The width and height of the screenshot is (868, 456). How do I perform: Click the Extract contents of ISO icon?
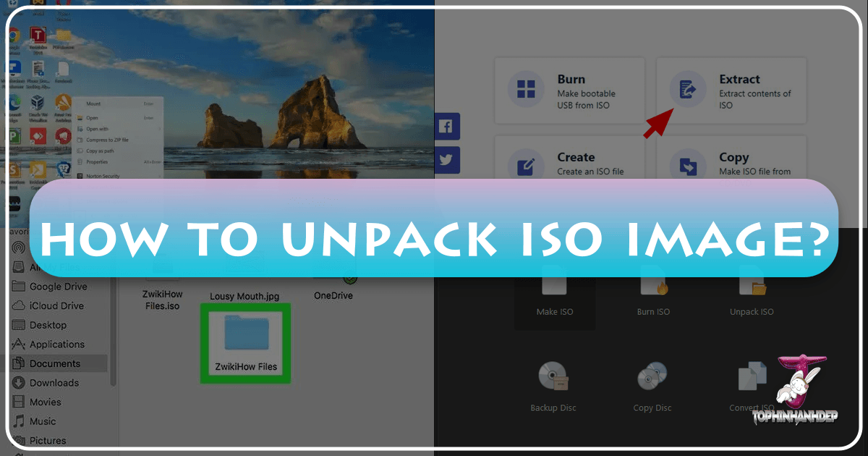tap(687, 88)
